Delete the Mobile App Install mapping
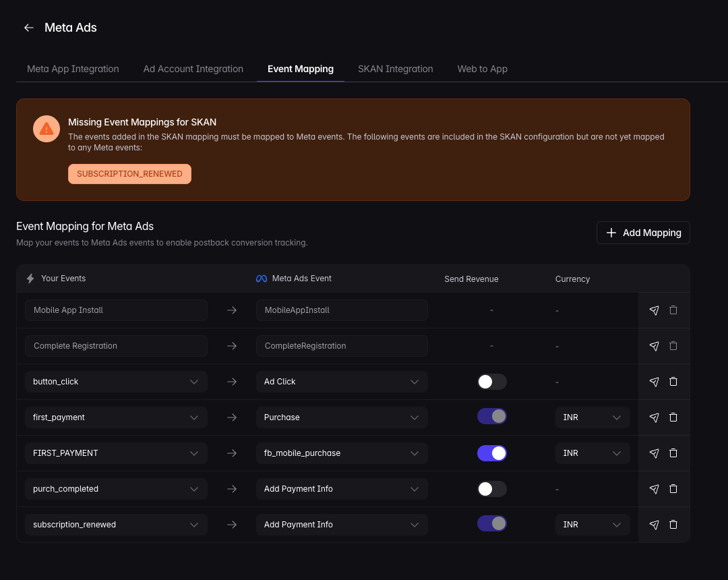This screenshot has width=728, height=580. [x=673, y=310]
